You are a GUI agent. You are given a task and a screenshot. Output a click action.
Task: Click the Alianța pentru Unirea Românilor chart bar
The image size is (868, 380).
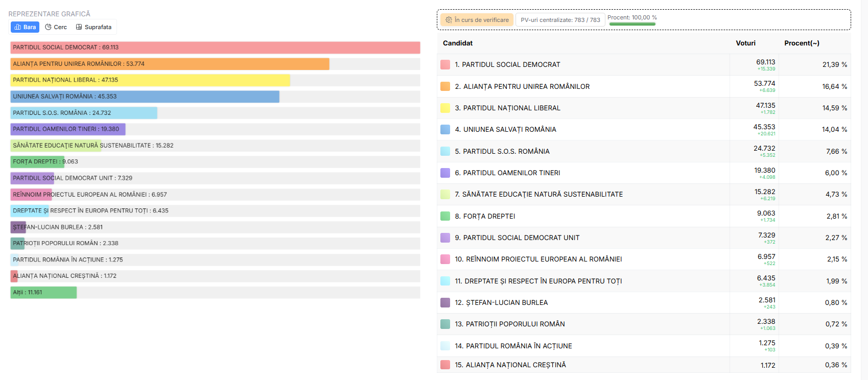coord(170,64)
